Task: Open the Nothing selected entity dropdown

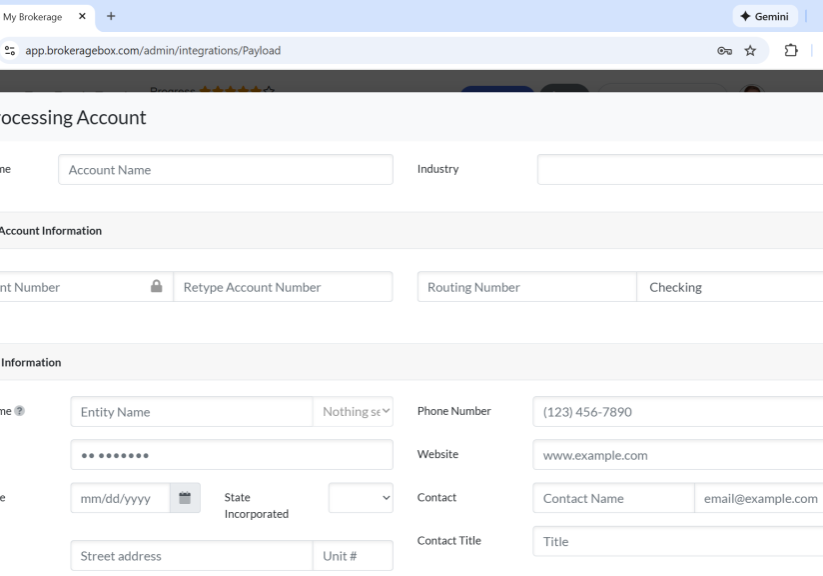Action: tap(352, 411)
